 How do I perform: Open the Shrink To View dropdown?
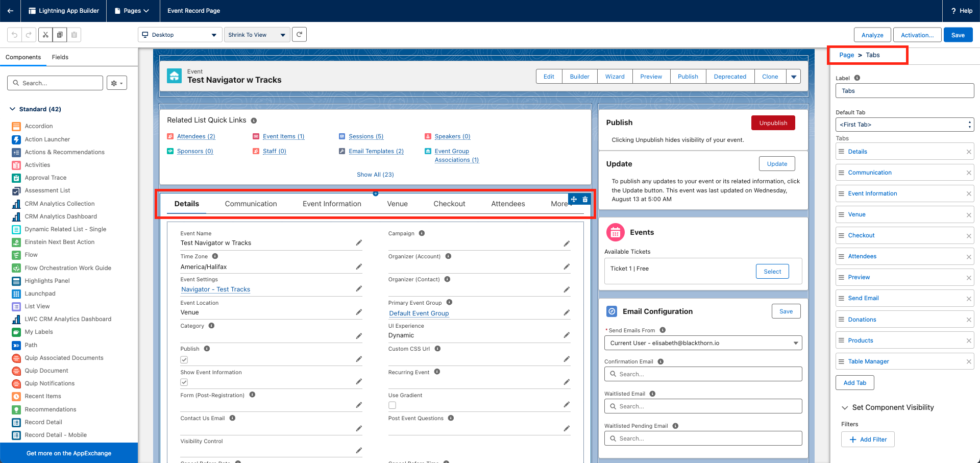(257, 35)
